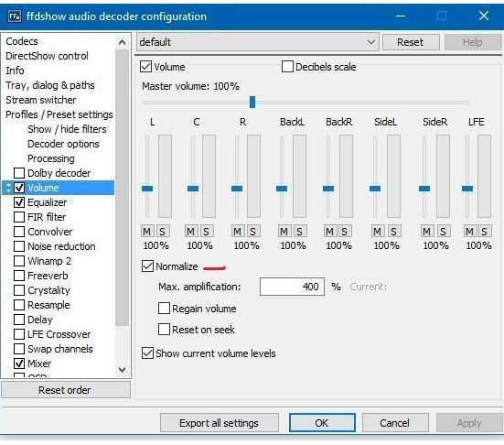Mute the SideR channel with M button

click(x=427, y=231)
